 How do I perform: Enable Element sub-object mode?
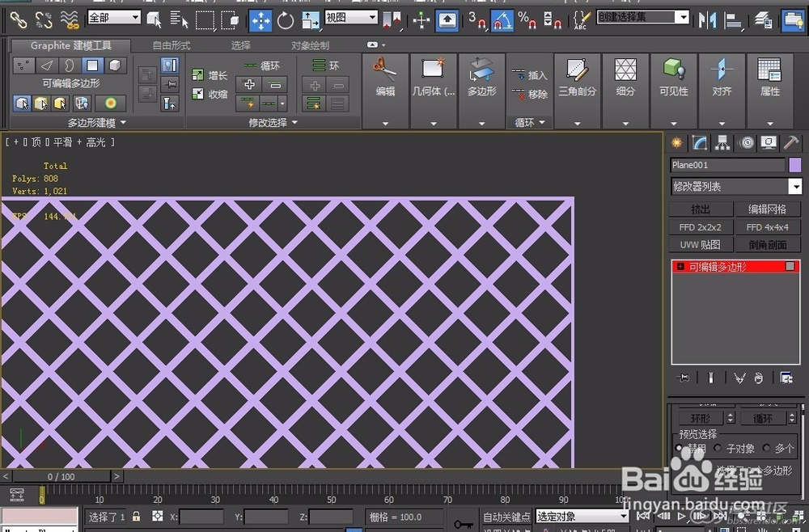click(x=115, y=65)
